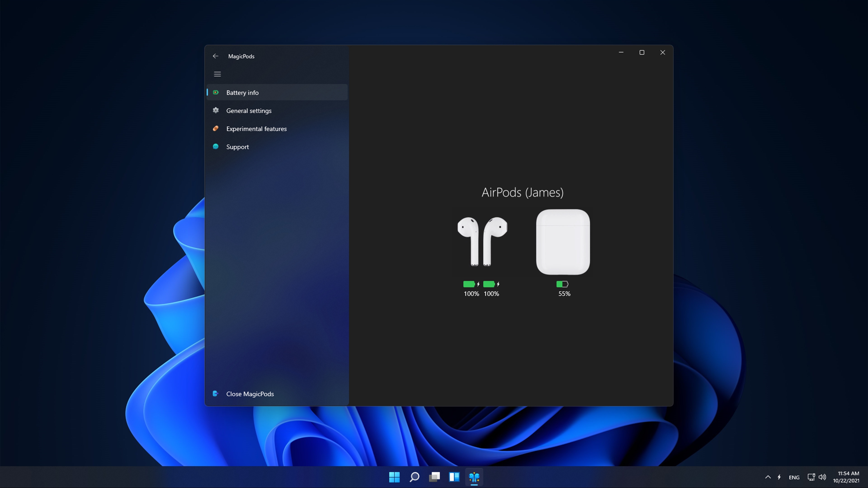Open General settings page
This screenshot has width=868, height=488.
pyautogui.click(x=249, y=111)
